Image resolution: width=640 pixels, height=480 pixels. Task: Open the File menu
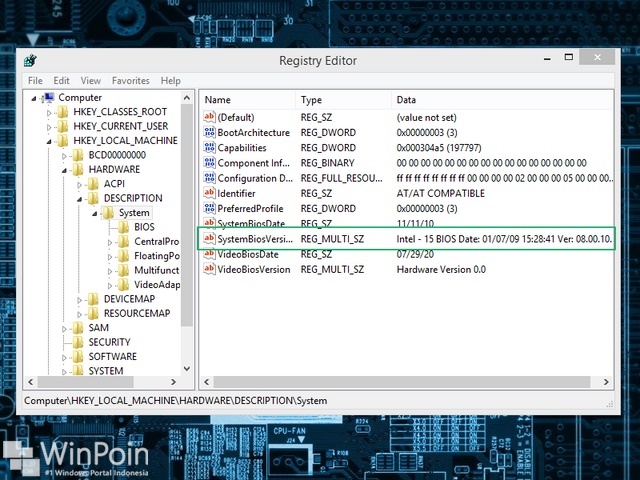pos(35,81)
